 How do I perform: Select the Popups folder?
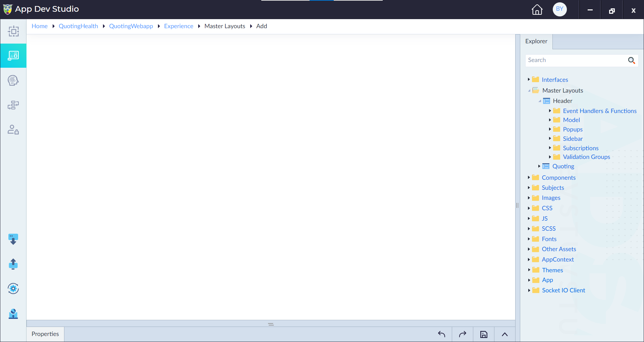click(x=573, y=129)
